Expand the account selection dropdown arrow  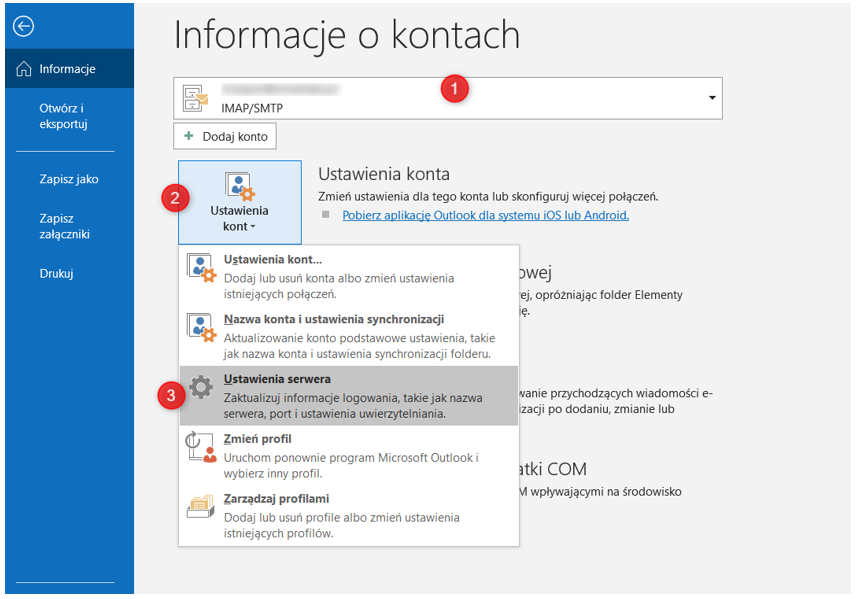tap(712, 98)
